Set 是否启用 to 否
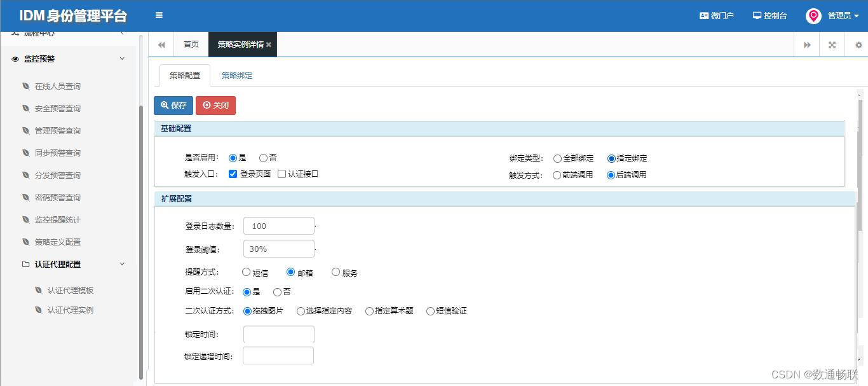This screenshot has width=868, height=386. (x=263, y=158)
